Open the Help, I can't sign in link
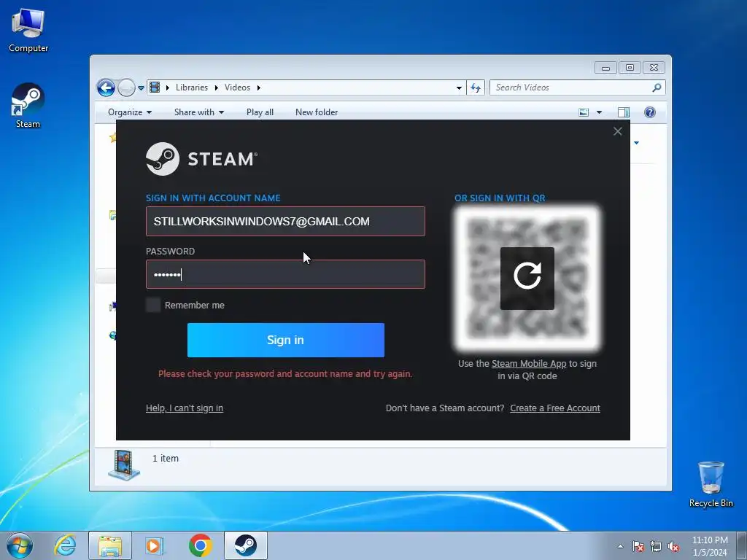 pos(185,408)
